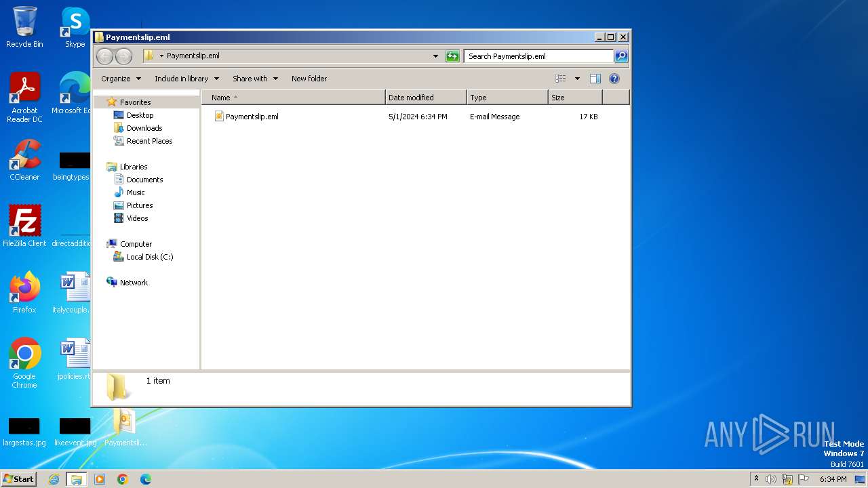Open Chrome from the taskbar
Screen dimensions: 868x488
(x=123, y=479)
